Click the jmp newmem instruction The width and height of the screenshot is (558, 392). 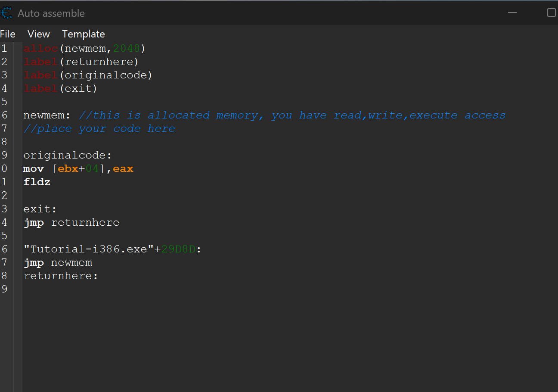58,262
